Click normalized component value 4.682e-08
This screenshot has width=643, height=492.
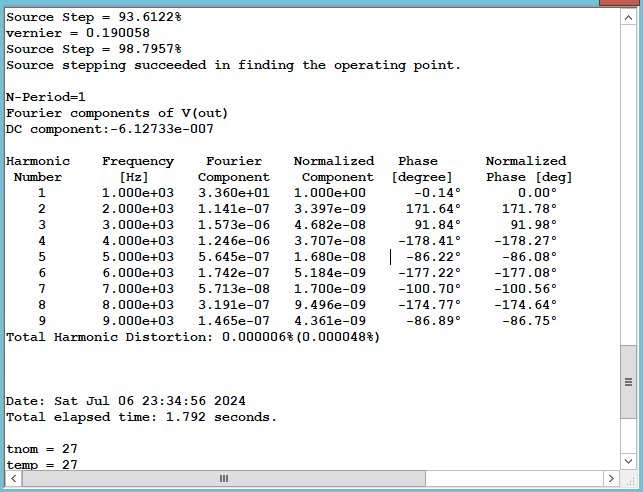click(x=330, y=225)
